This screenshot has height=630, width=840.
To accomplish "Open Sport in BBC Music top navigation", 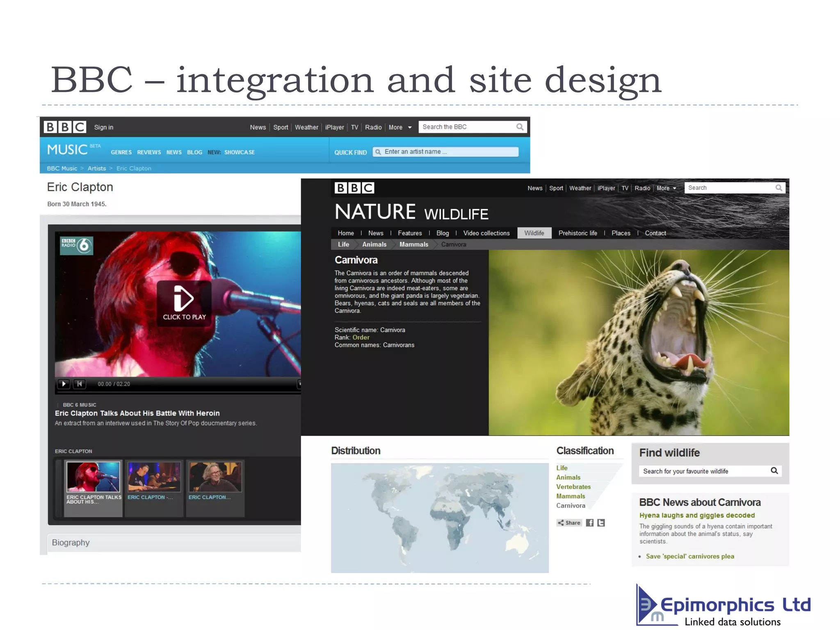I will [281, 128].
